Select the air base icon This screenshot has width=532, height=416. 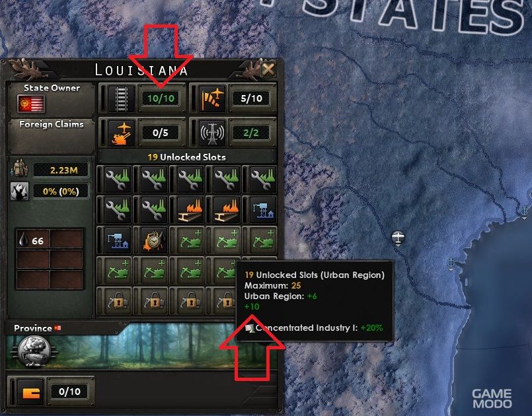[x=212, y=98]
